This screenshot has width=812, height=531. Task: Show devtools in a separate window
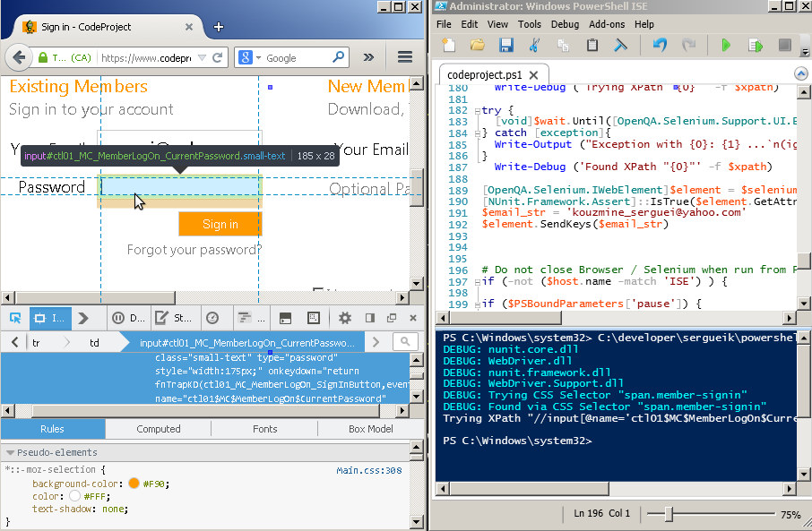[392, 318]
